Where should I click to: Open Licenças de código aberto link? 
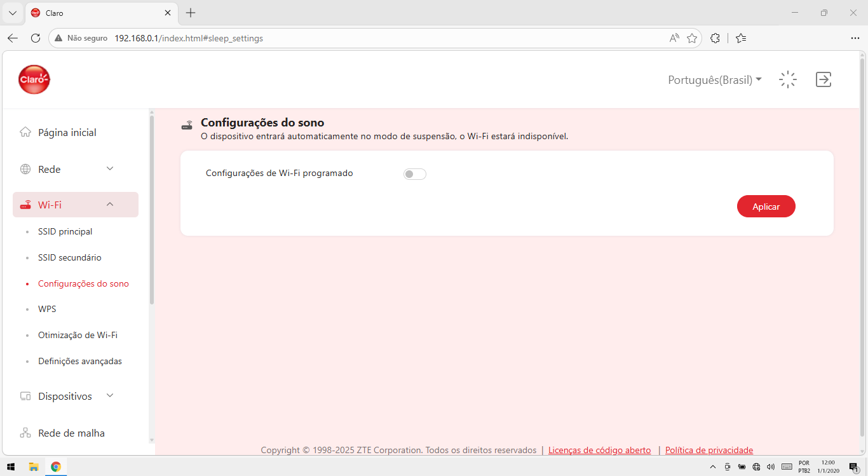599,450
